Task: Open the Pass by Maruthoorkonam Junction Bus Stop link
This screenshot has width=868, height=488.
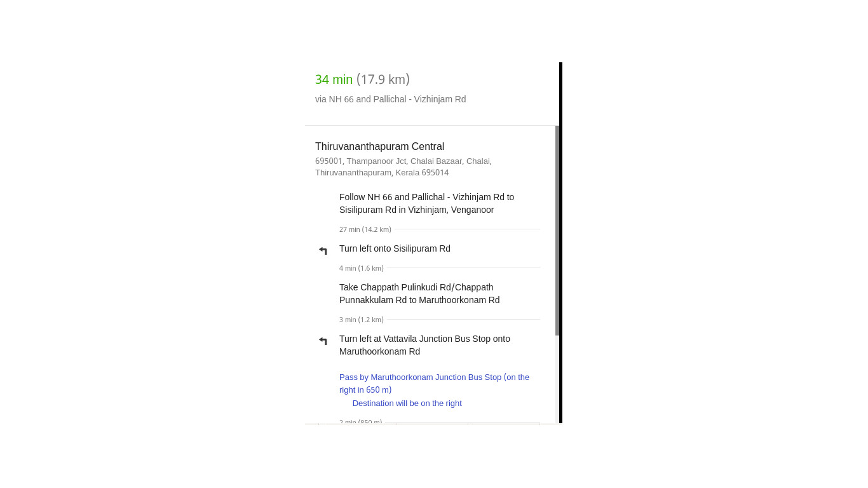Action: tap(434, 383)
